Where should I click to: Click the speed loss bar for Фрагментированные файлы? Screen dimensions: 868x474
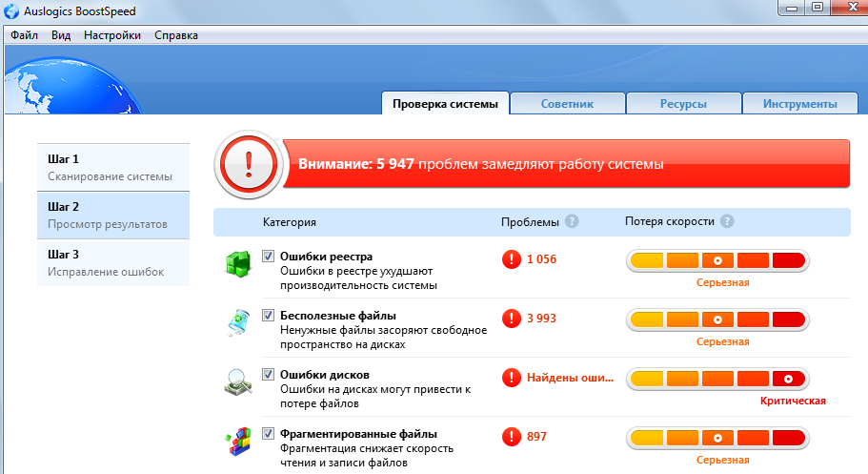coord(718,438)
